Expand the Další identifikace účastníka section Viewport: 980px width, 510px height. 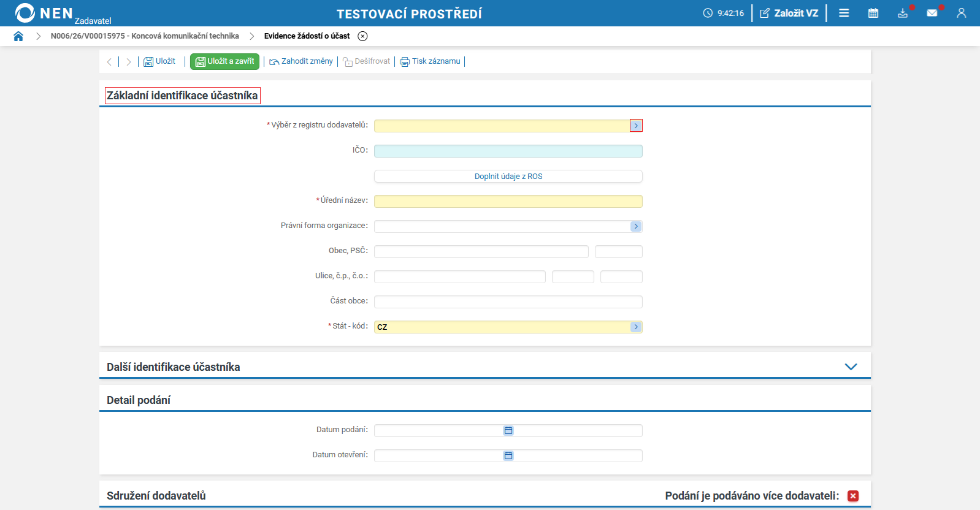point(851,367)
